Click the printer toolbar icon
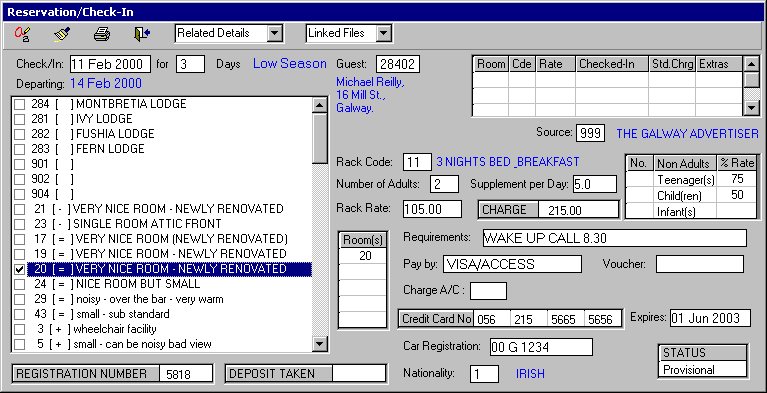The image size is (767, 393). click(102, 34)
